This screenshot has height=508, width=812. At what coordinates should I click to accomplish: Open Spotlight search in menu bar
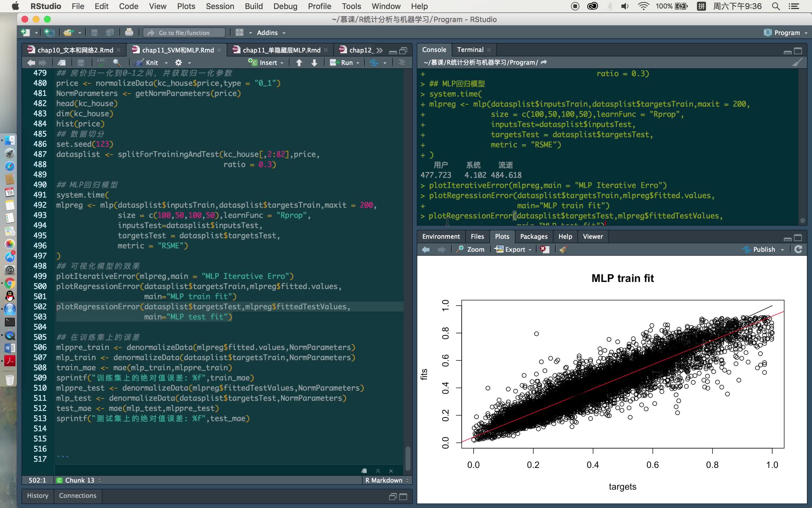(x=775, y=6)
